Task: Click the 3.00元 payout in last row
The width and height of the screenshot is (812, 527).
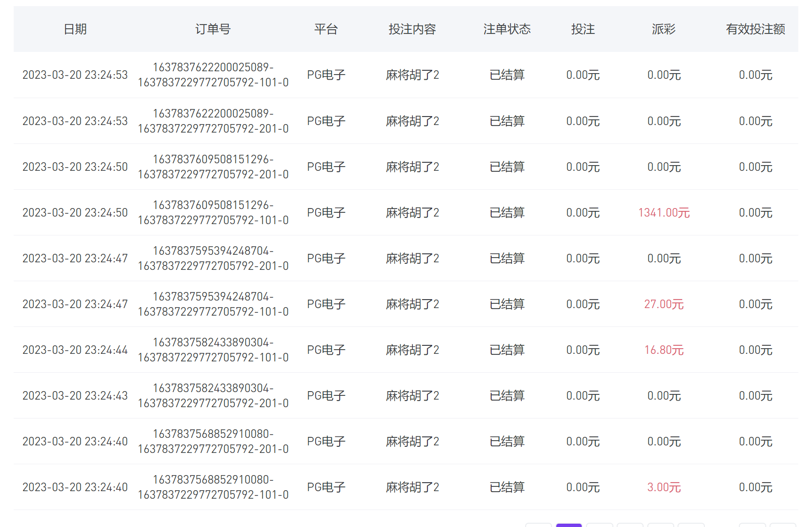Action: [x=663, y=487]
